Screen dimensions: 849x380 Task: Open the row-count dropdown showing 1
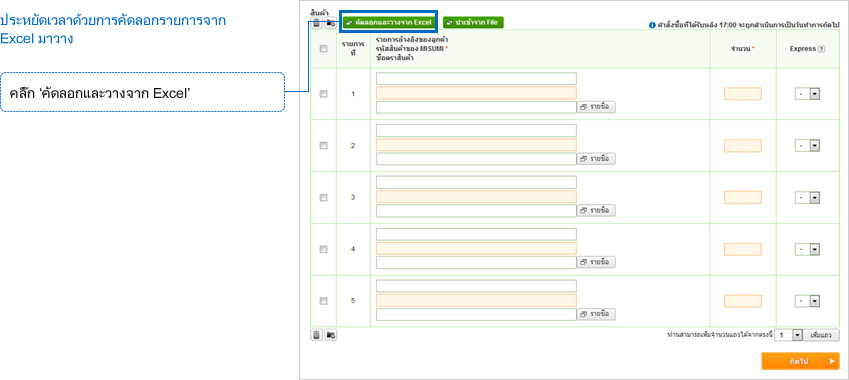(788, 335)
